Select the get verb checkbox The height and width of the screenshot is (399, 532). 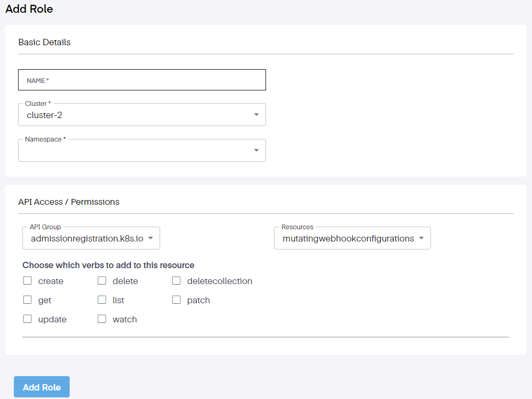coord(28,300)
